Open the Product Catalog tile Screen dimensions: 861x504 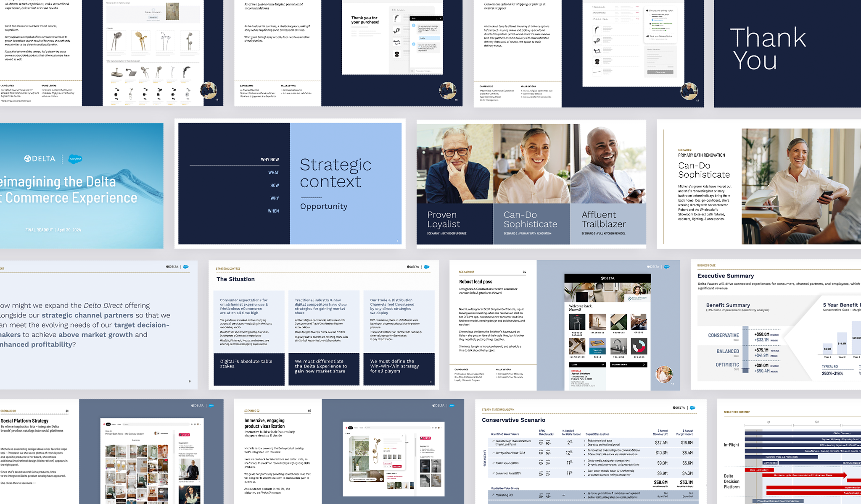(577, 322)
